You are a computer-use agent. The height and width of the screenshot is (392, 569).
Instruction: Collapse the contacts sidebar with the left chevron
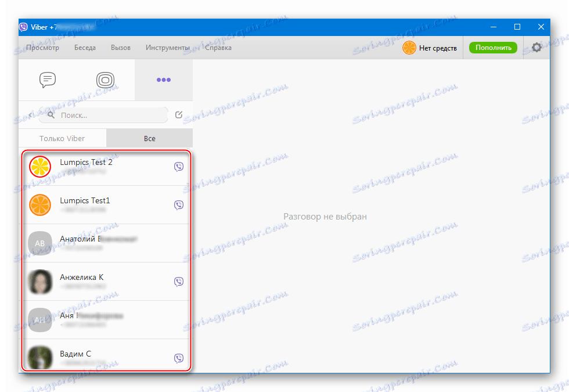(x=29, y=114)
